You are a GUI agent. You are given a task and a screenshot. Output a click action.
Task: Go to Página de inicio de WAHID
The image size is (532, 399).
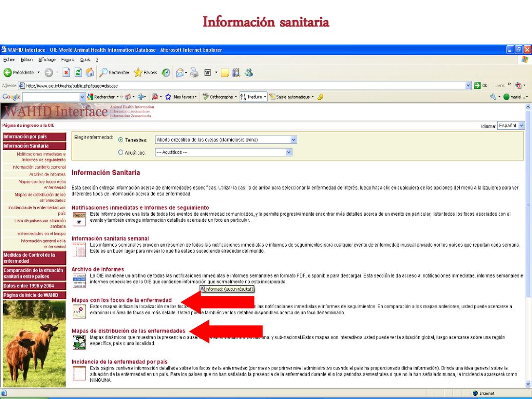(x=34, y=295)
